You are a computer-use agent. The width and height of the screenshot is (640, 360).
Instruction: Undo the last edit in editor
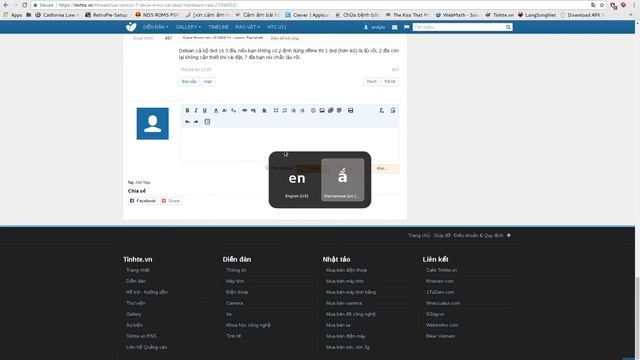pyautogui.click(x=187, y=122)
